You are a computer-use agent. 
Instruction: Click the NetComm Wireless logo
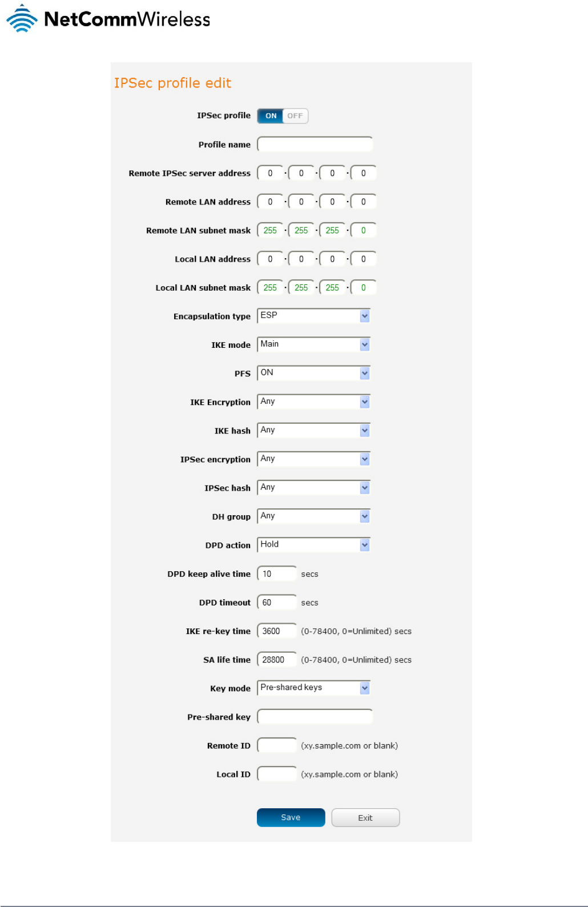coord(108,19)
